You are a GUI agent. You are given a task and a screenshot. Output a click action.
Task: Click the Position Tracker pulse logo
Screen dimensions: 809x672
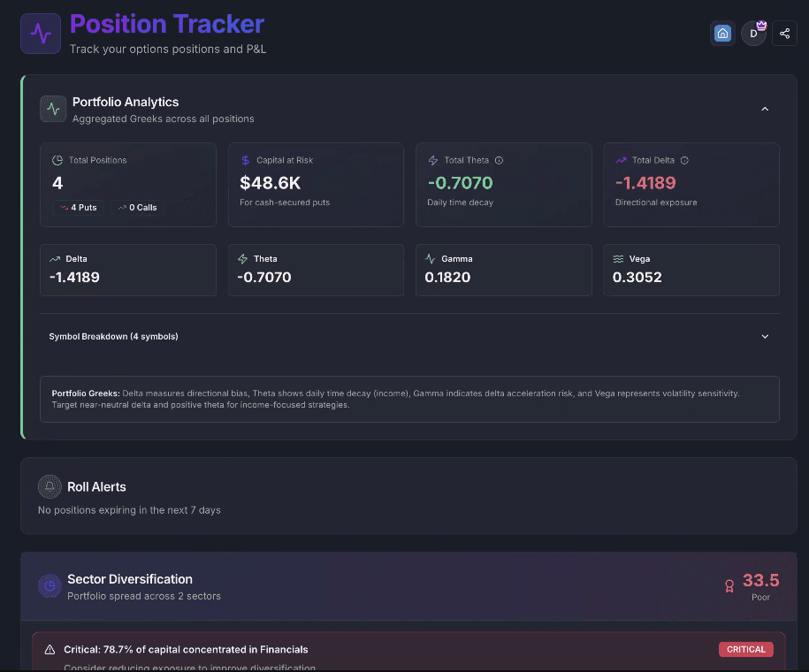tap(41, 34)
